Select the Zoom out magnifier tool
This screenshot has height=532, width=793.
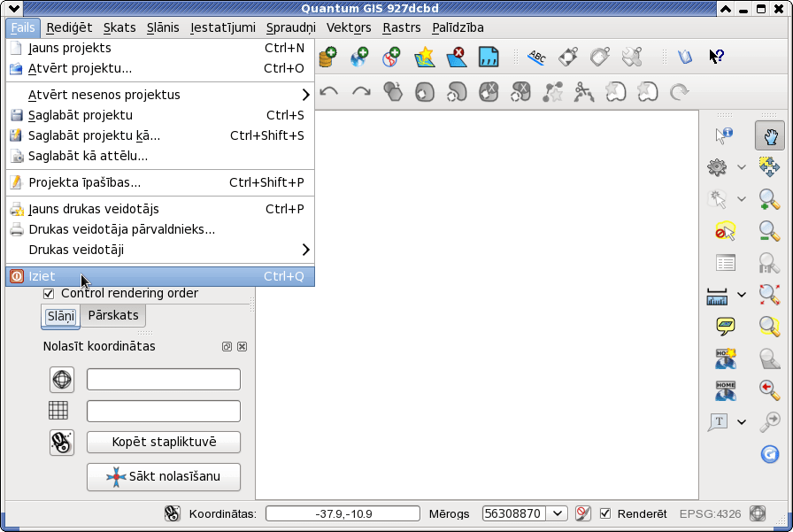769,231
